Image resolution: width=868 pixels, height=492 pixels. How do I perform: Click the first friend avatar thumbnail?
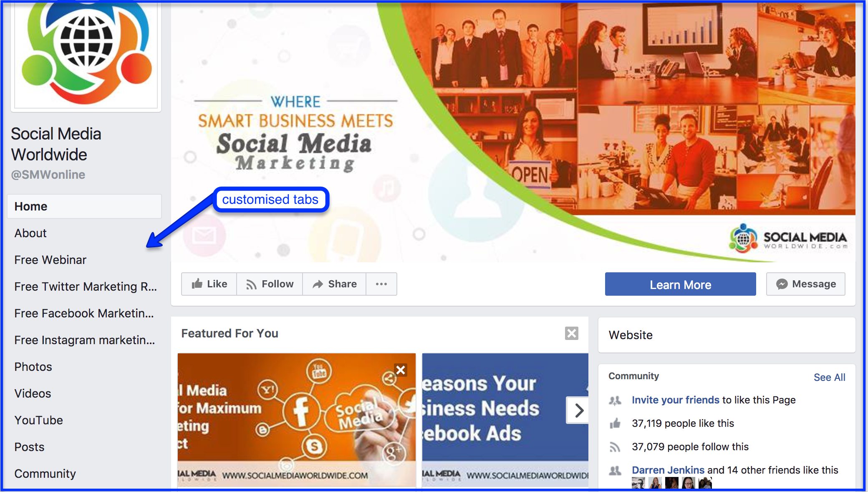pos(638,483)
